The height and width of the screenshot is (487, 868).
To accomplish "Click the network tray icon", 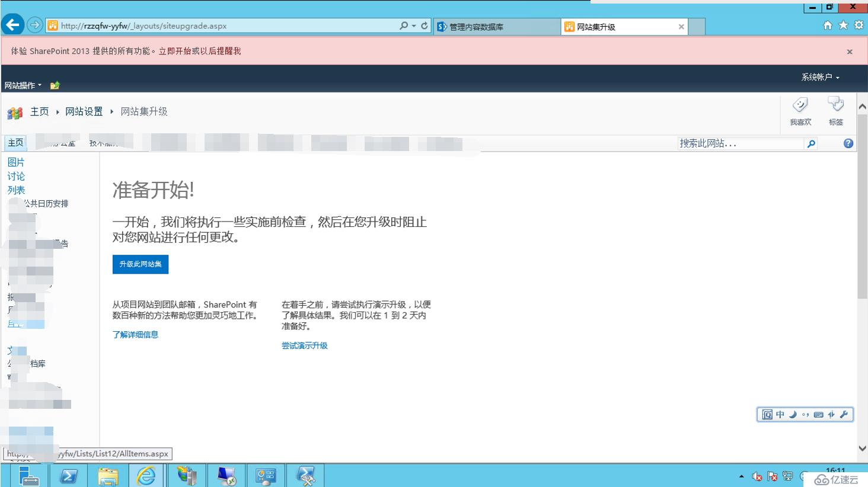I will pos(788,476).
